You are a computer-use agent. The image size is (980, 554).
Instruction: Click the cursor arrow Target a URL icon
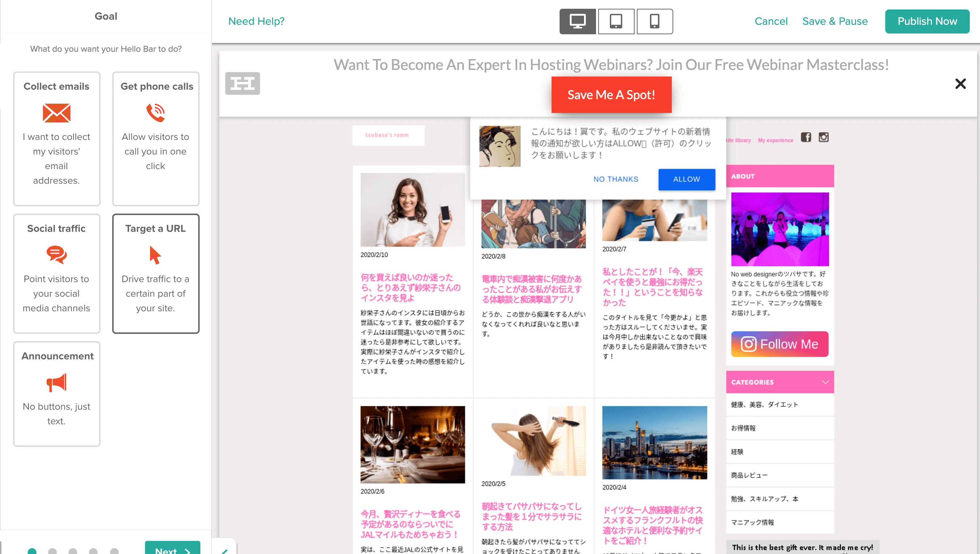tap(155, 254)
